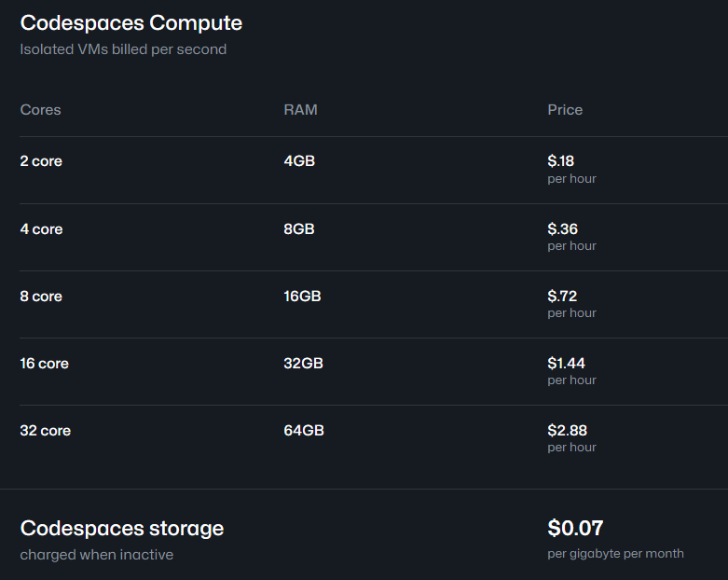This screenshot has height=580, width=728.
Task: Select the 64GB RAM value
Action: tap(304, 431)
